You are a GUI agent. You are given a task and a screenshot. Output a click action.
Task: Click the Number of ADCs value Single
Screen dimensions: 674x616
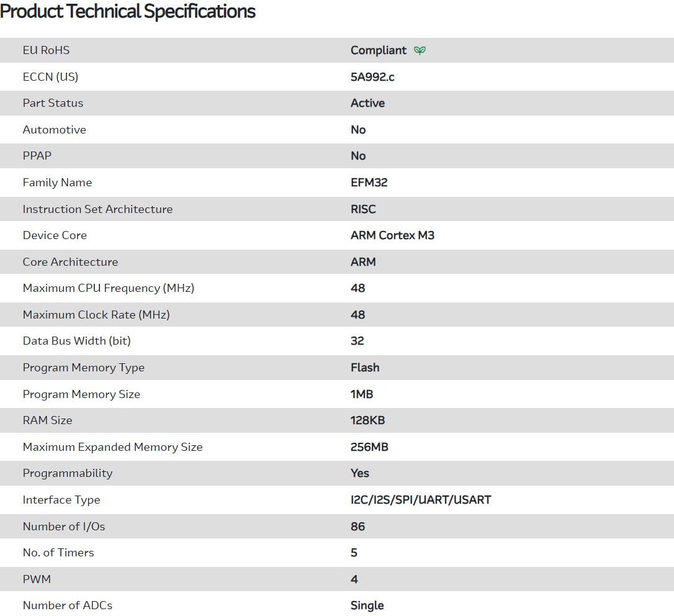(367, 605)
